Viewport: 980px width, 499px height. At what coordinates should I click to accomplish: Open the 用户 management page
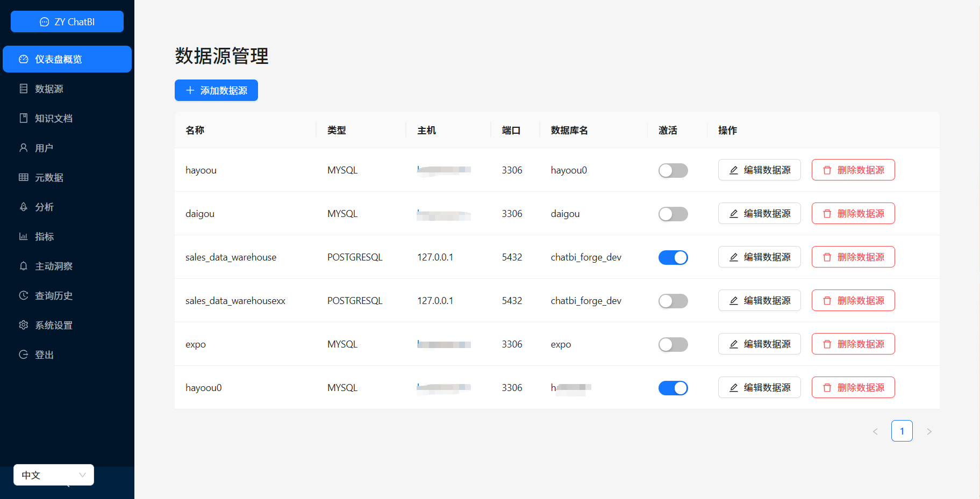point(45,148)
